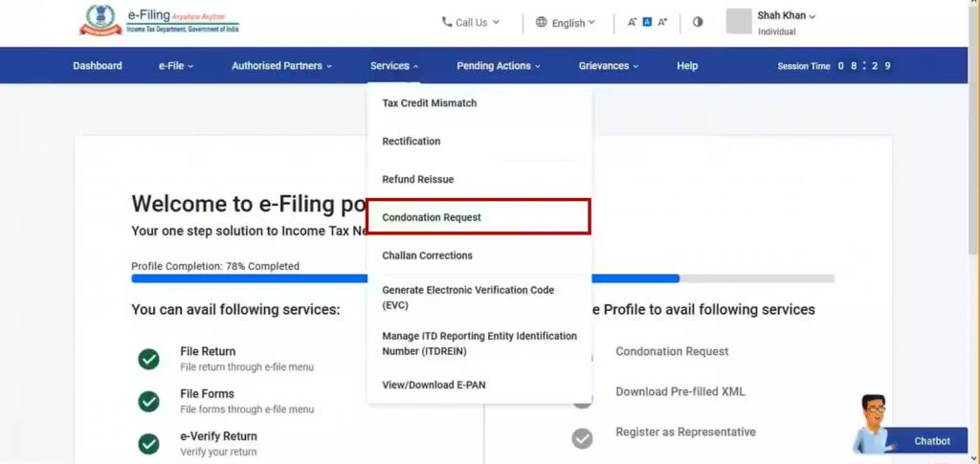Viewport: 980px width, 464px height.
Task: Click the e-Verify Return service link
Action: pyautogui.click(x=218, y=436)
